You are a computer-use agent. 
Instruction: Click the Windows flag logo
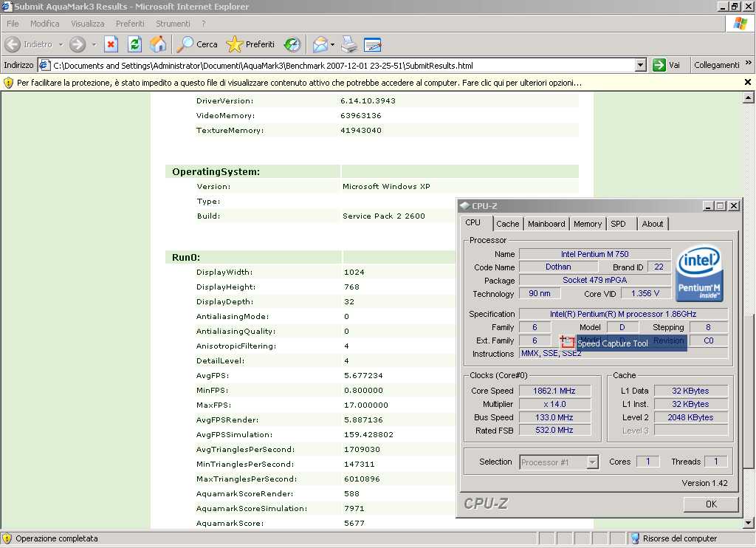point(740,23)
